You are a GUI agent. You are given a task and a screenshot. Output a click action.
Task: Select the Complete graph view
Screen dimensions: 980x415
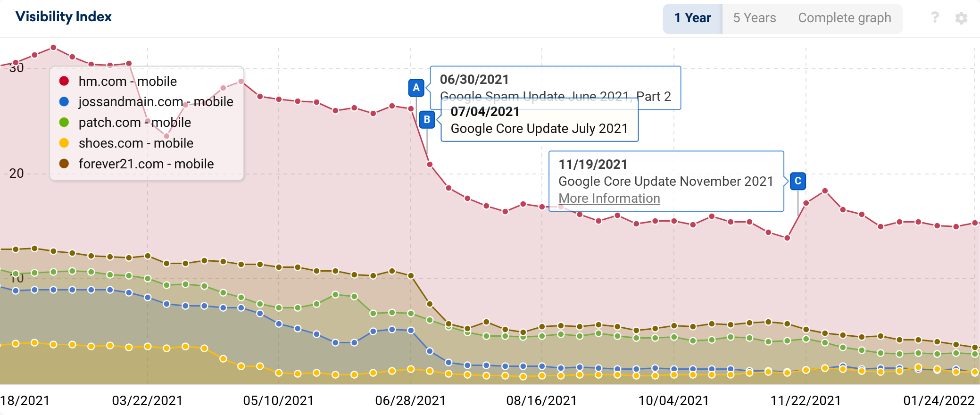click(x=845, y=18)
